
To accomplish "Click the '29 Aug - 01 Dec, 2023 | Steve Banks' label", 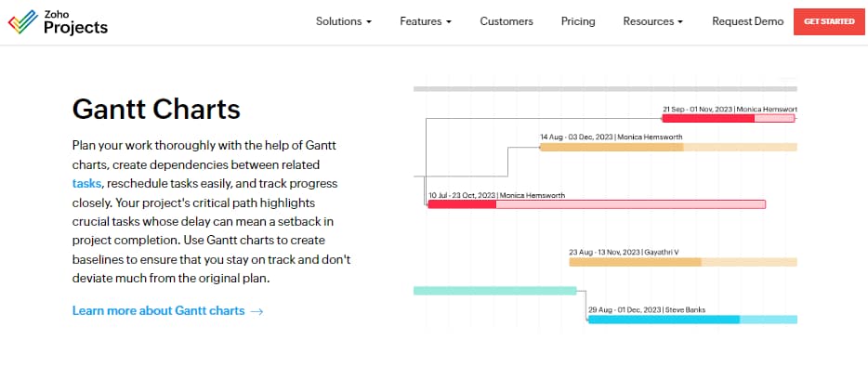I will [647, 309].
